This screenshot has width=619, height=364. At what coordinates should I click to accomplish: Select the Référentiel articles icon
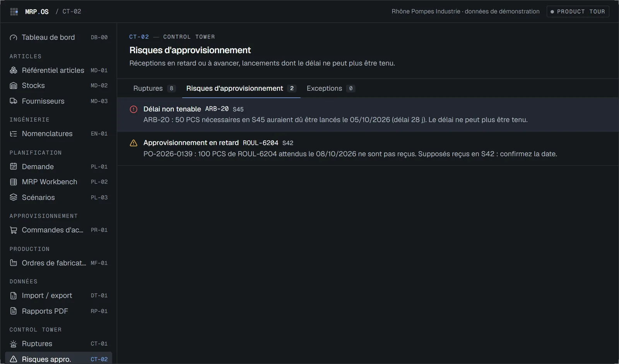pyautogui.click(x=14, y=70)
